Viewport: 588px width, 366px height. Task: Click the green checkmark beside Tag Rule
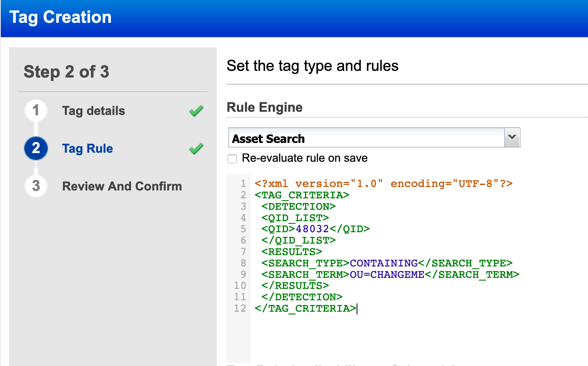click(x=196, y=149)
